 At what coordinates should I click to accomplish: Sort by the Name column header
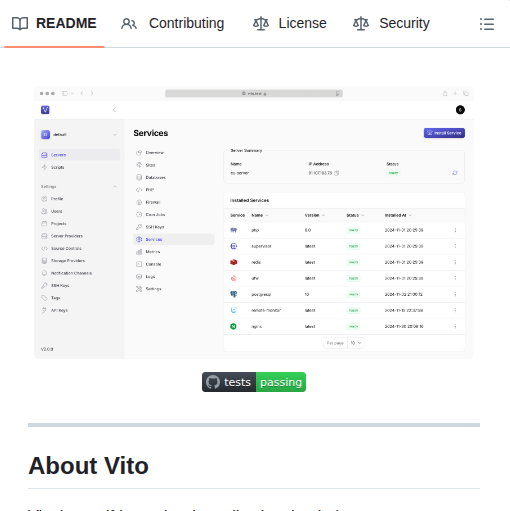[260, 215]
